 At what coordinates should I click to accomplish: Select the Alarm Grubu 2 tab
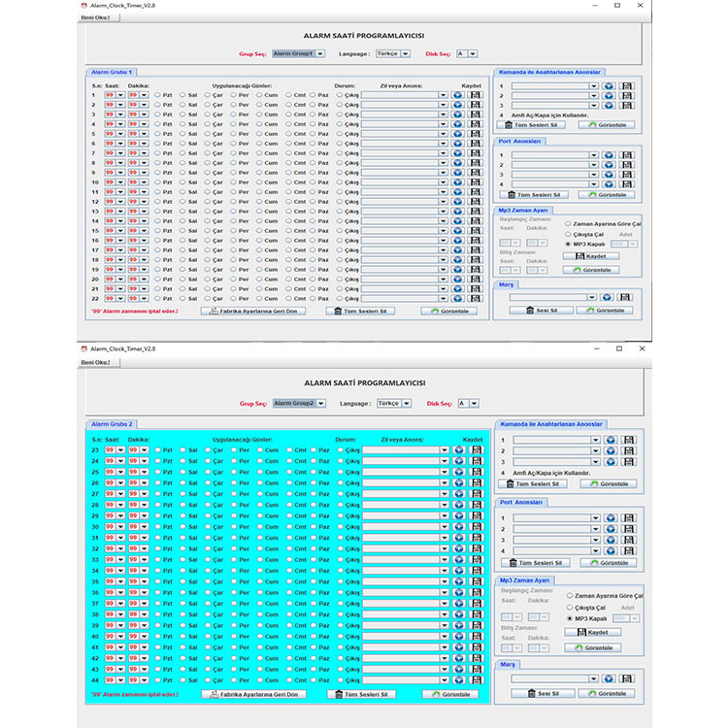(113, 424)
